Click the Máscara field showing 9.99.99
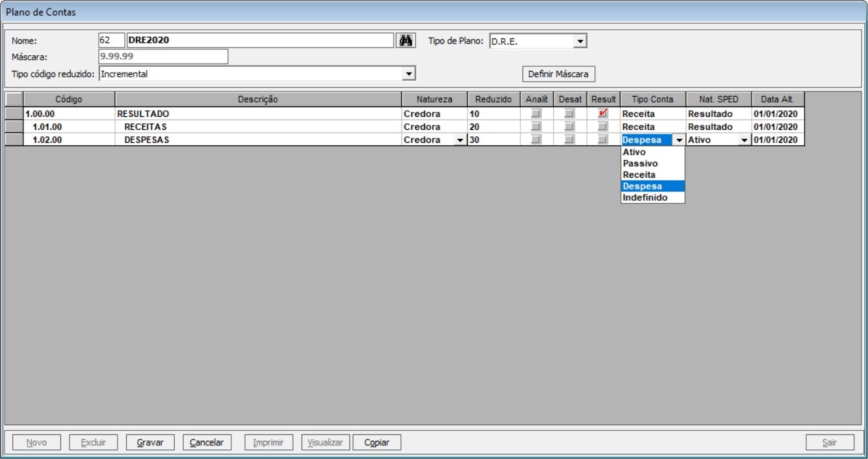Image resolution: width=868 pixels, height=459 pixels. [x=163, y=56]
